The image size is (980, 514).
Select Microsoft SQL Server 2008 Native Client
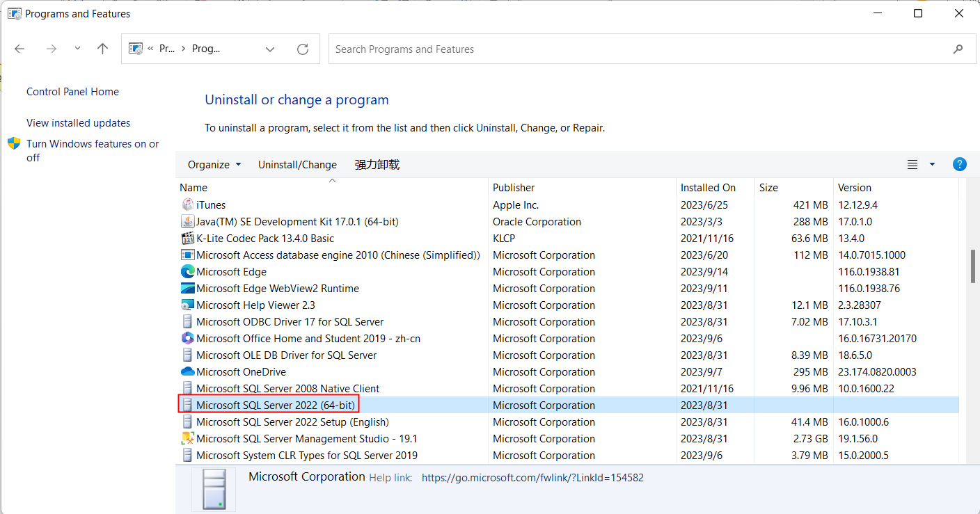coord(287,389)
